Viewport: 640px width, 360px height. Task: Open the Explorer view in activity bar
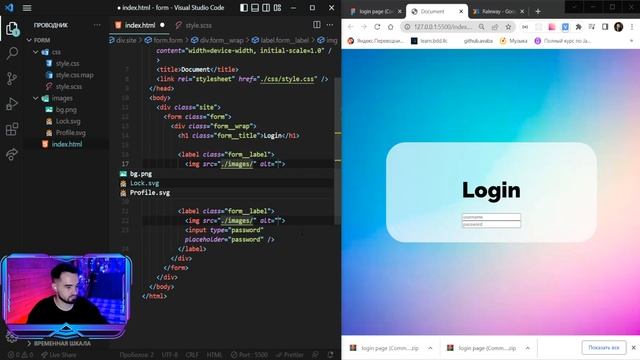(12, 29)
